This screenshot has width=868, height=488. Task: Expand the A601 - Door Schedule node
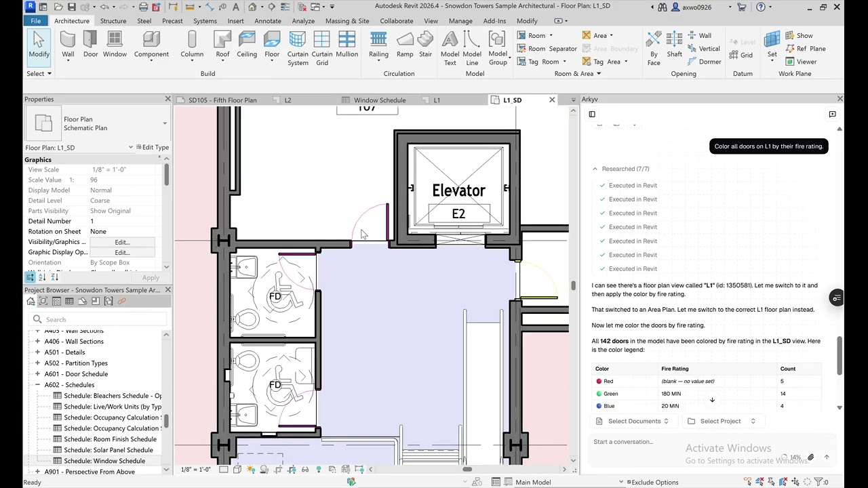tap(37, 374)
